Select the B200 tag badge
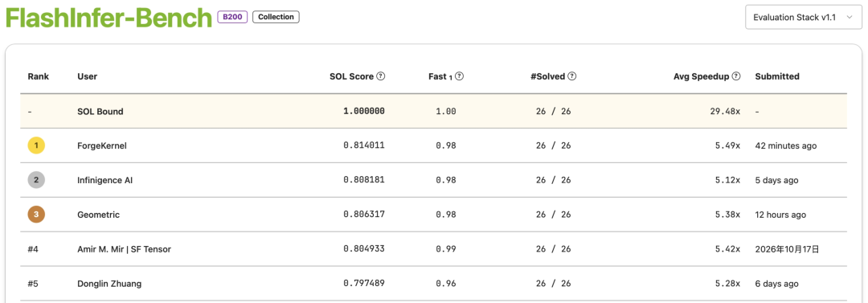 (x=232, y=17)
